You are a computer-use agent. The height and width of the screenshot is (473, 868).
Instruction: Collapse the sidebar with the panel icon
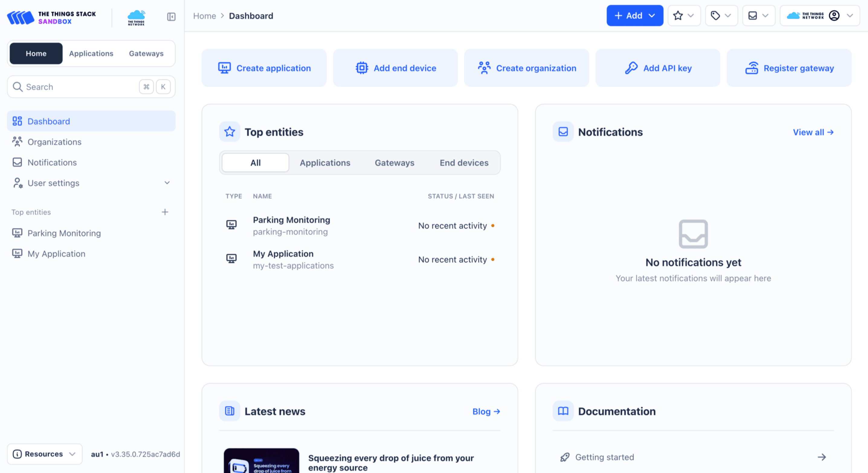click(171, 17)
